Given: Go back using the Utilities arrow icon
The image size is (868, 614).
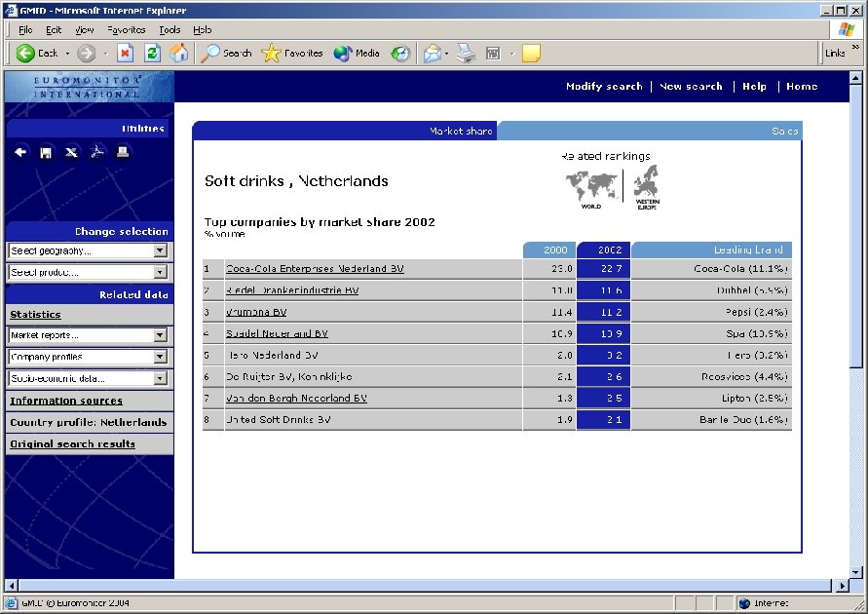Looking at the screenshot, I should [20, 152].
